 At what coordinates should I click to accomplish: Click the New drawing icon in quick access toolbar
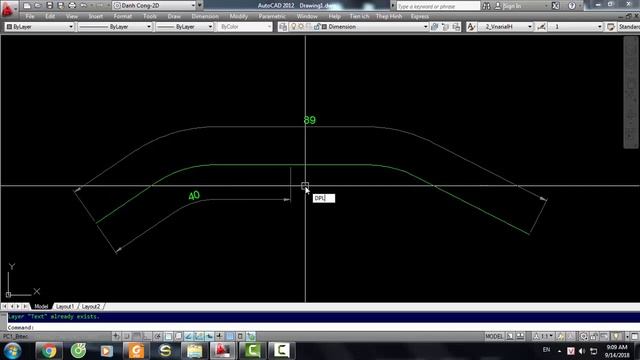[x=27, y=6]
